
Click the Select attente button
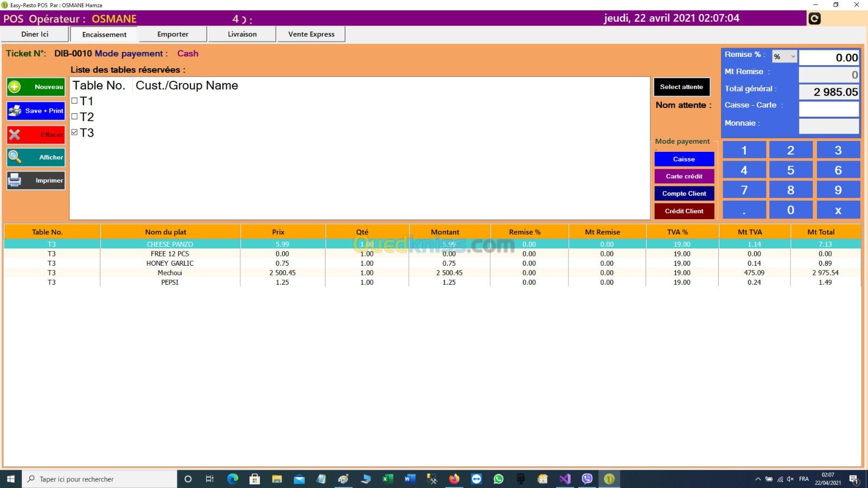[681, 87]
